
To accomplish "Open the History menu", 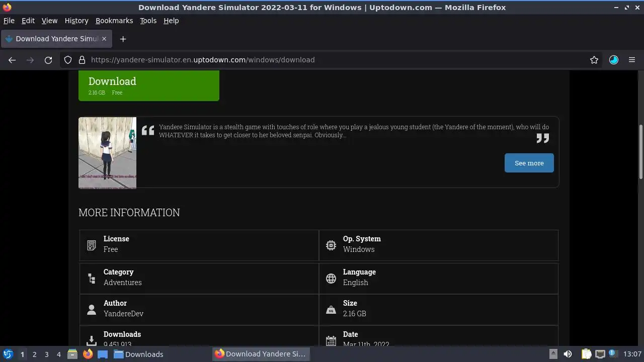I will [x=76, y=21].
